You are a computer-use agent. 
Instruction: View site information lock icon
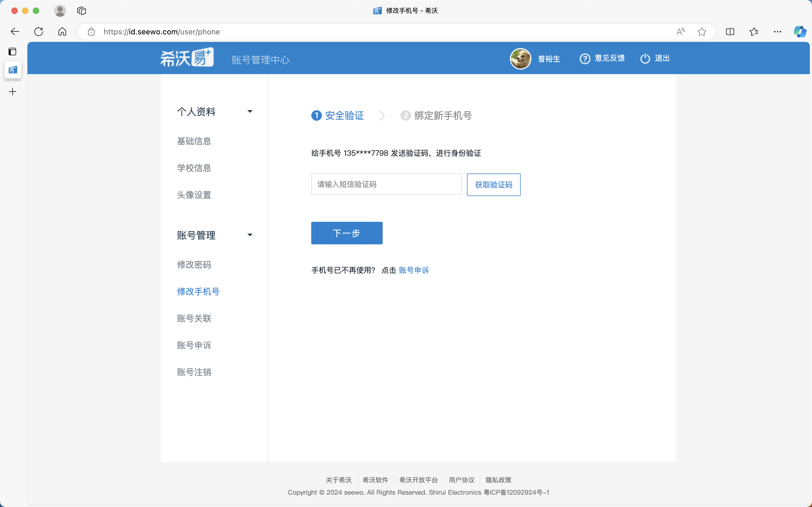pyautogui.click(x=91, y=31)
